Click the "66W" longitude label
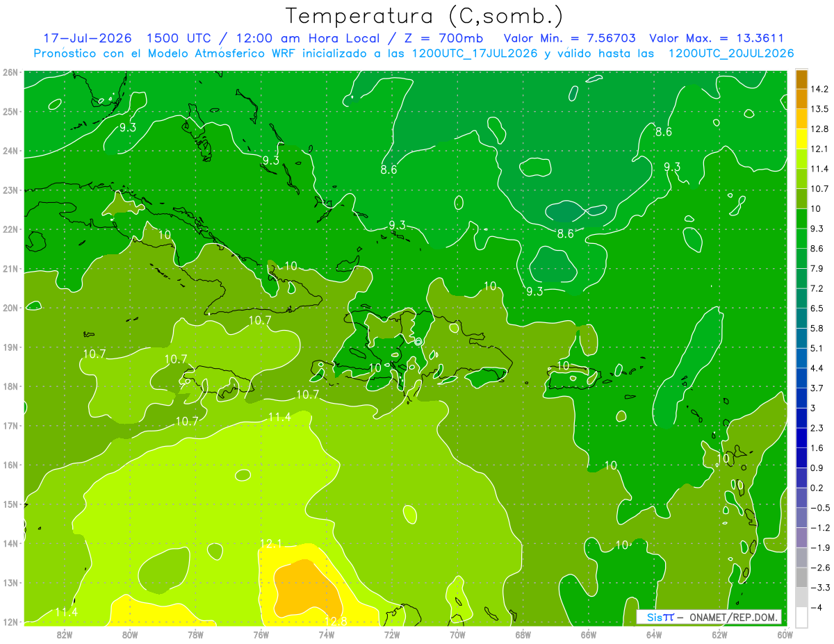The image size is (834, 644). click(x=589, y=634)
